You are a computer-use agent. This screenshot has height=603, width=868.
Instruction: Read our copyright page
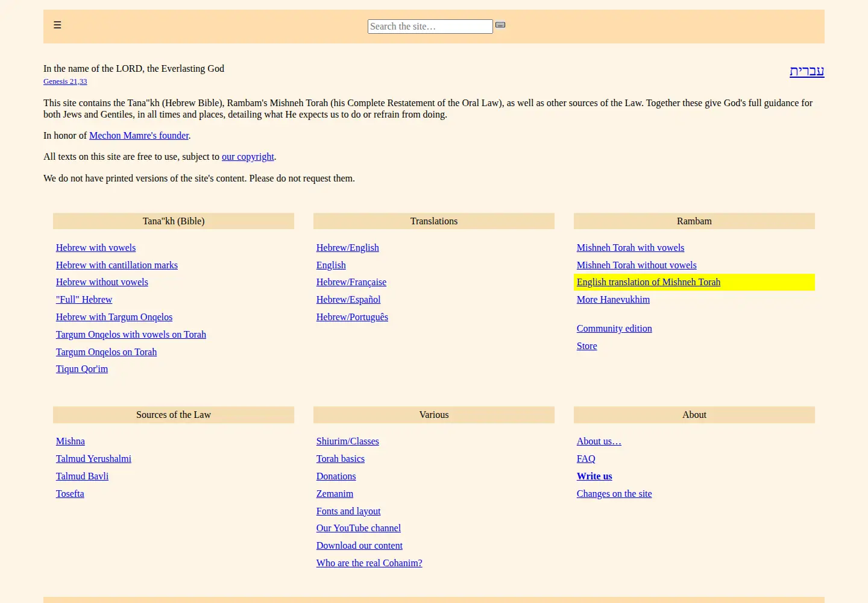[248, 157]
